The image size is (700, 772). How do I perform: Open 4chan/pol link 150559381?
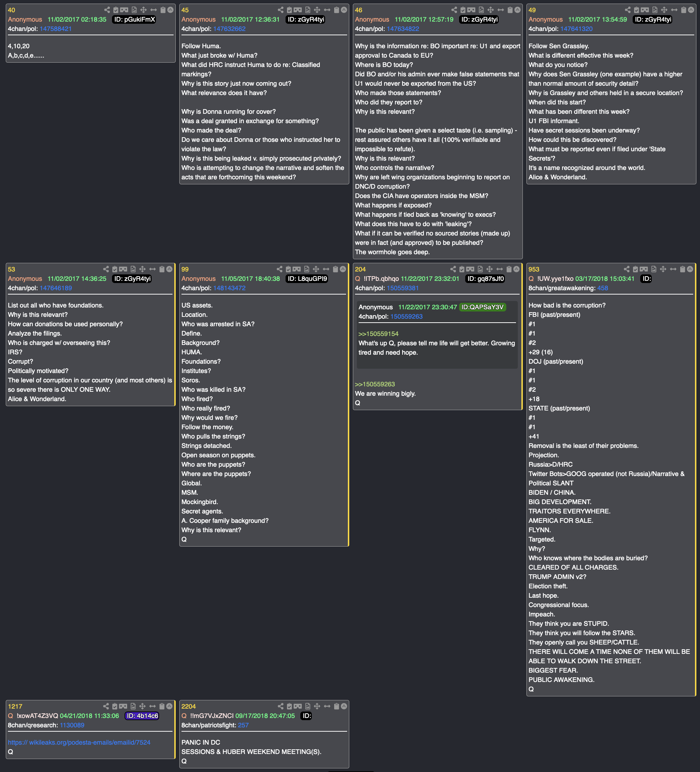click(x=403, y=288)
